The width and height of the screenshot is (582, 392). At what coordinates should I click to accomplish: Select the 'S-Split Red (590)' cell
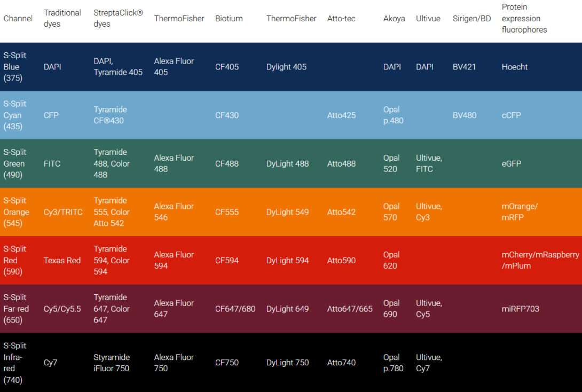tap(15, 260)
